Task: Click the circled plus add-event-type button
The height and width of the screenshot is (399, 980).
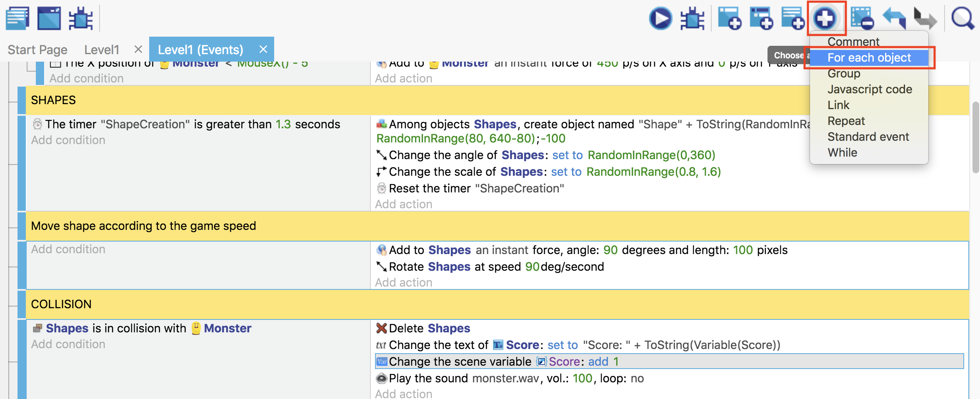Action: click(825, 18)
